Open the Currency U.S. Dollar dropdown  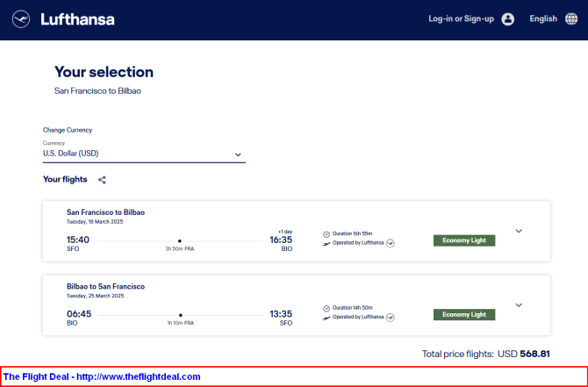point(144,154)
